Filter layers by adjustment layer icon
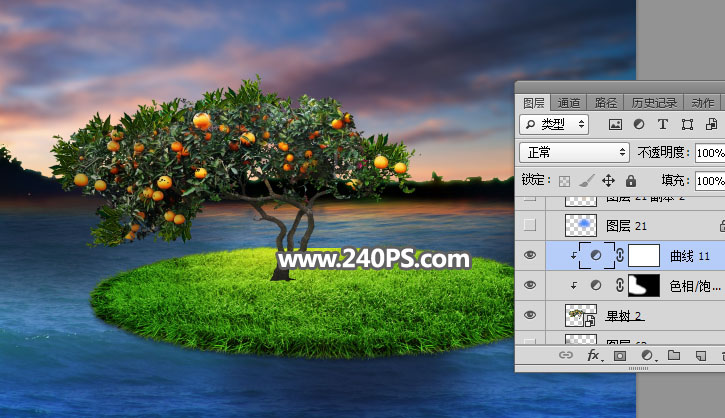The image size is (725, 418). point(639,125)
